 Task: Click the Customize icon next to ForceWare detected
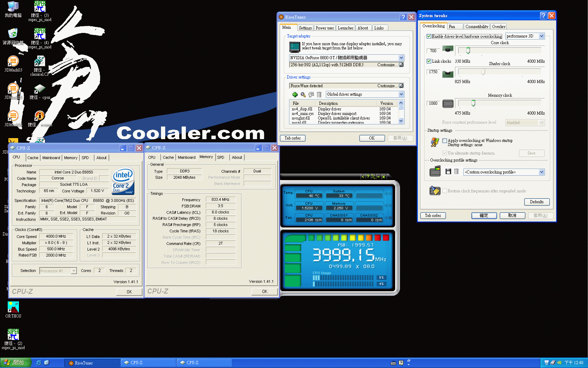(401, 86)
